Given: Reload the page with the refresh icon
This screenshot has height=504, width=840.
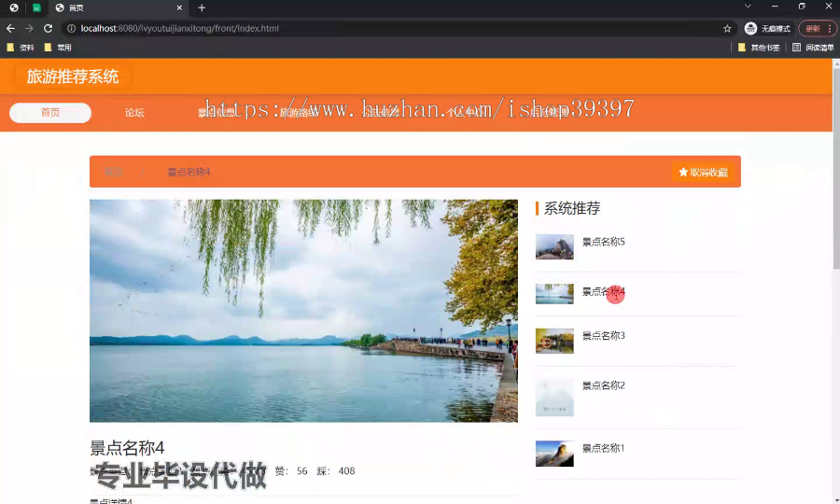Looking at the screenshot, I should coord(49,28).
